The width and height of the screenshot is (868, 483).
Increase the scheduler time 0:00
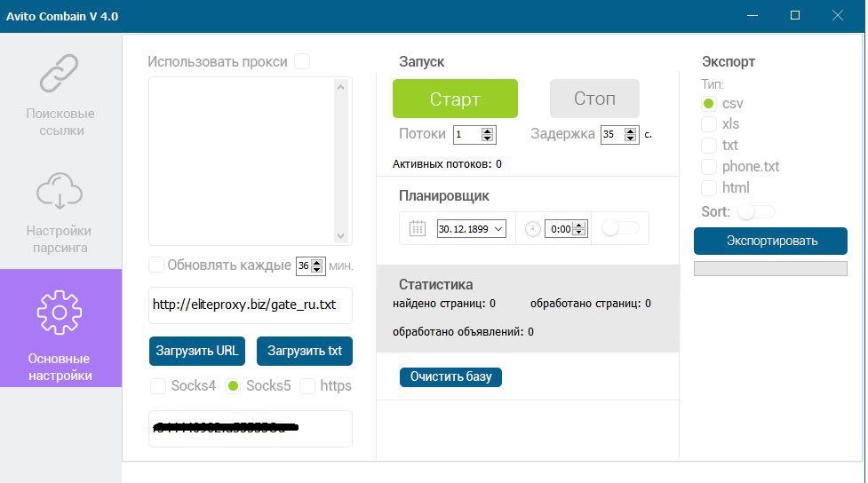tap(579, 226)
